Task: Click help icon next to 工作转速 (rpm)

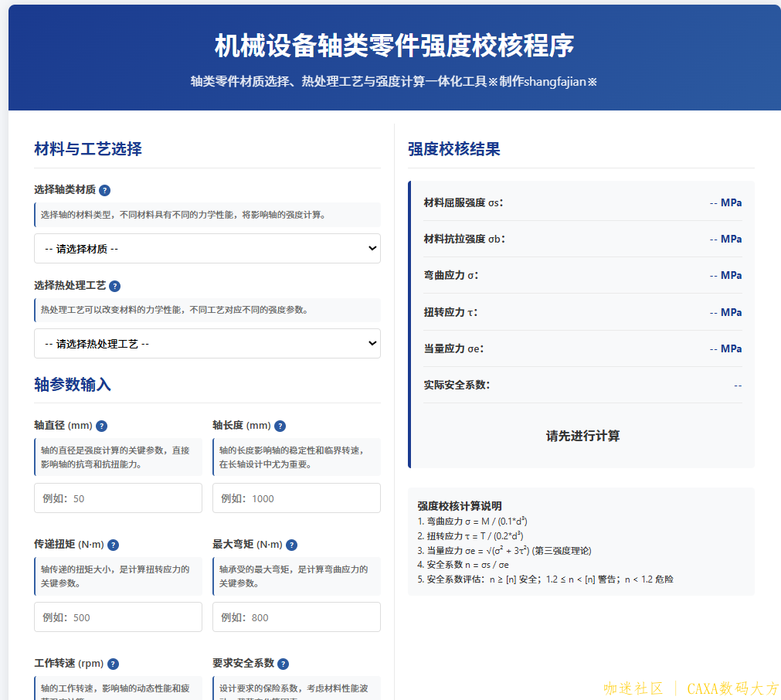Action: [x=113, y=664]
